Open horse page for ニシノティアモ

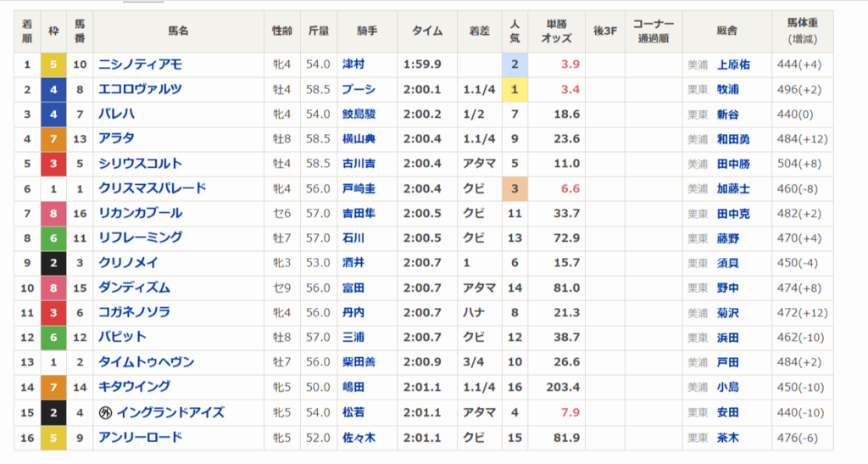coord(141,64)
